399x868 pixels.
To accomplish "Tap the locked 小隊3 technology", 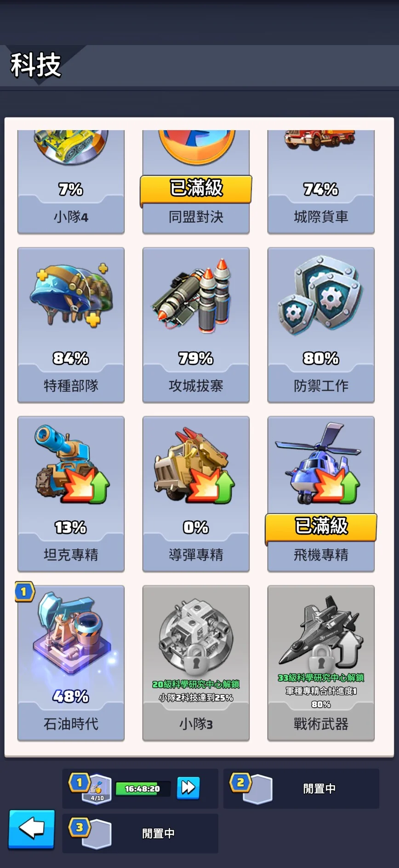I will (196, 663).
